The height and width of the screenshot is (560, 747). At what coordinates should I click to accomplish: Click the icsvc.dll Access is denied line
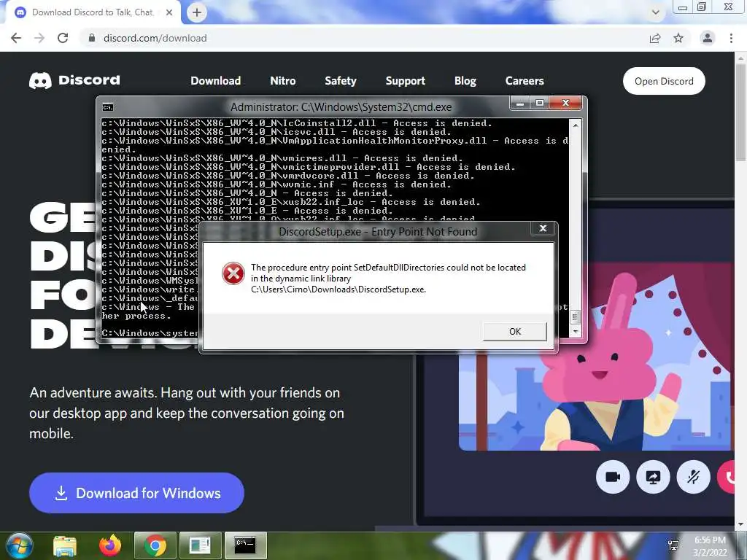click(276, 132)
